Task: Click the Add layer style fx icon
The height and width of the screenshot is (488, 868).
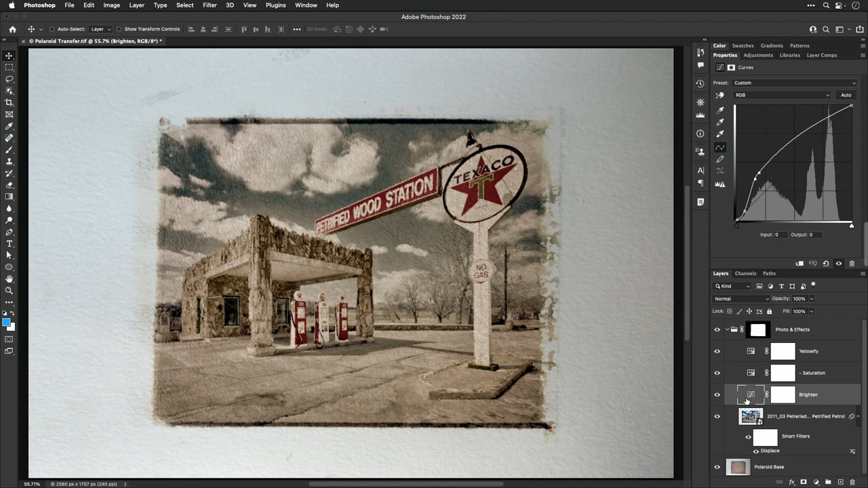Action: point(792,482)
